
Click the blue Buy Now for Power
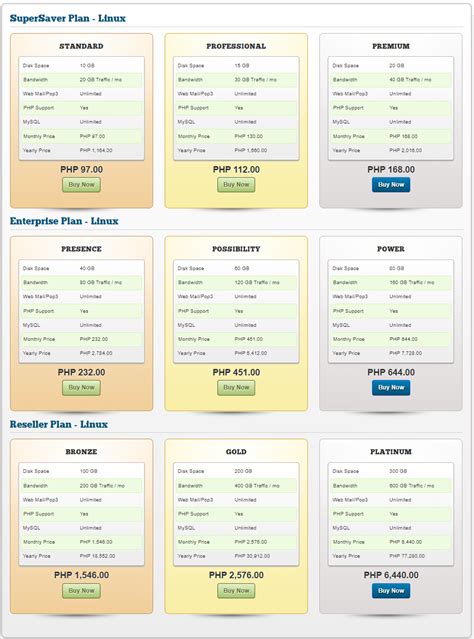[x=391, y=388]
